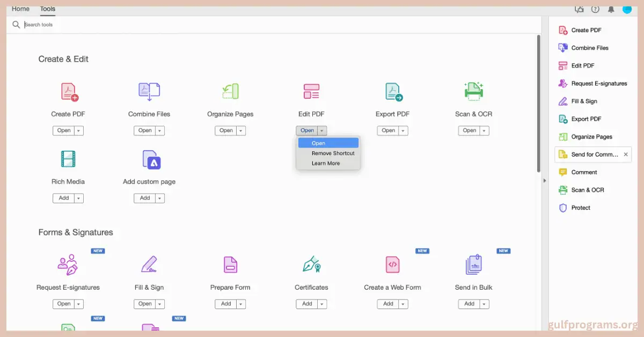Screen dimensions: 644x337
Task: Select Protect in the right sidebar
Action: point(580,208)
